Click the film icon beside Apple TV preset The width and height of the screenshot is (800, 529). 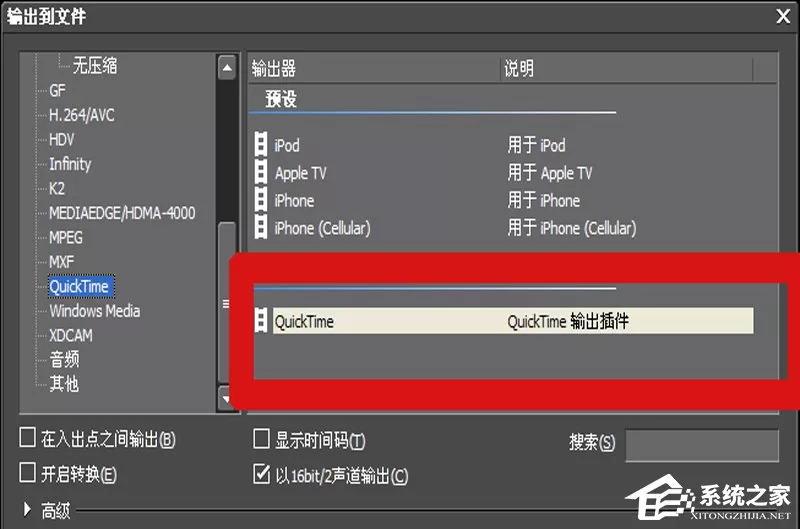[x=261, y=172]
